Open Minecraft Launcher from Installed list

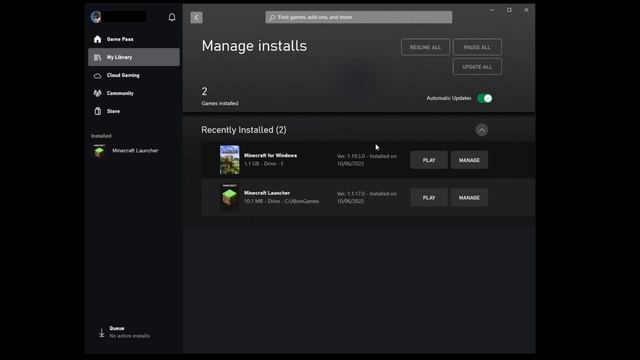pyautogui.click(x=134, y=151)
